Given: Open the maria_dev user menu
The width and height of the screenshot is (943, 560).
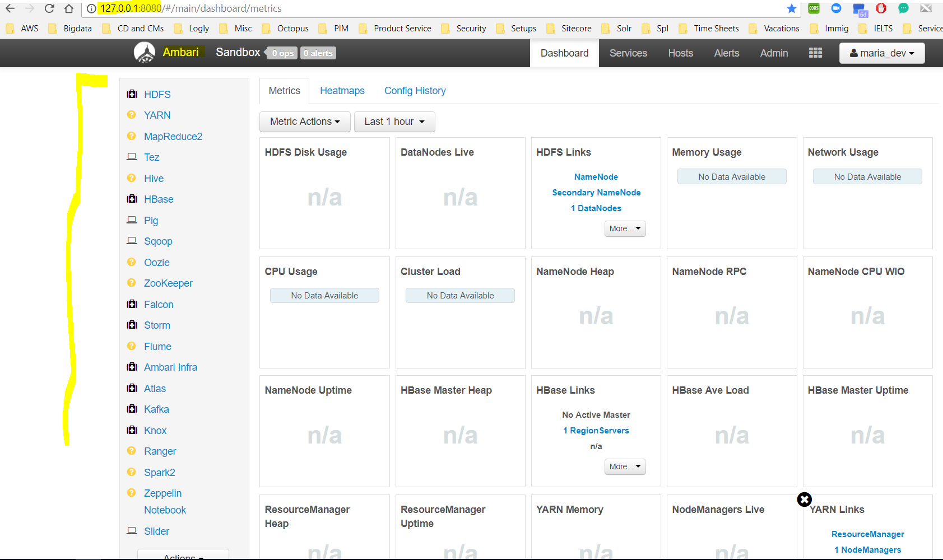Looking at the screenshot, I should pos(882,53).
